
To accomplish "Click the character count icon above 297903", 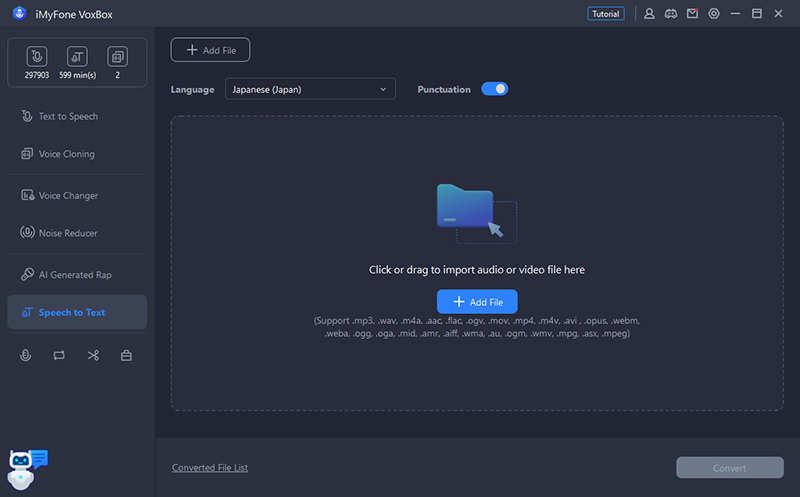I will coord(37,57).
